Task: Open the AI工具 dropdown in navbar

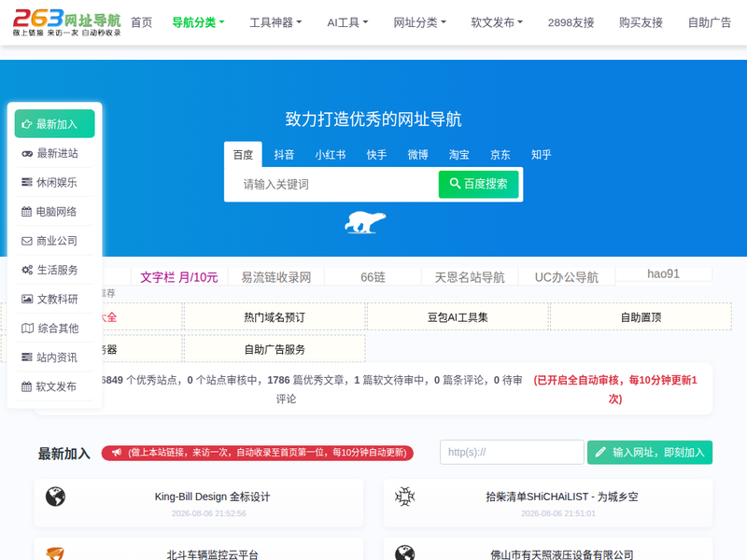Action: coord(347,22)
